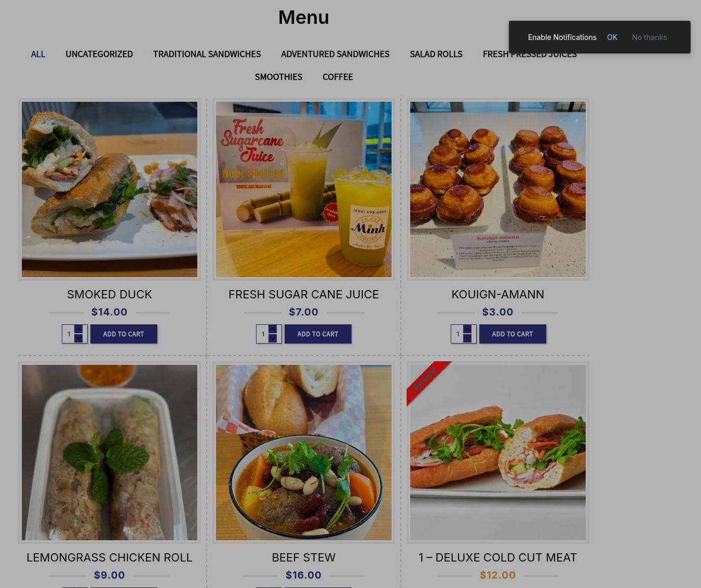The height and width of the screenshot is (588, 701).
Task: Decrease quantity for Kouign-Amann
Action: point(467,338)
